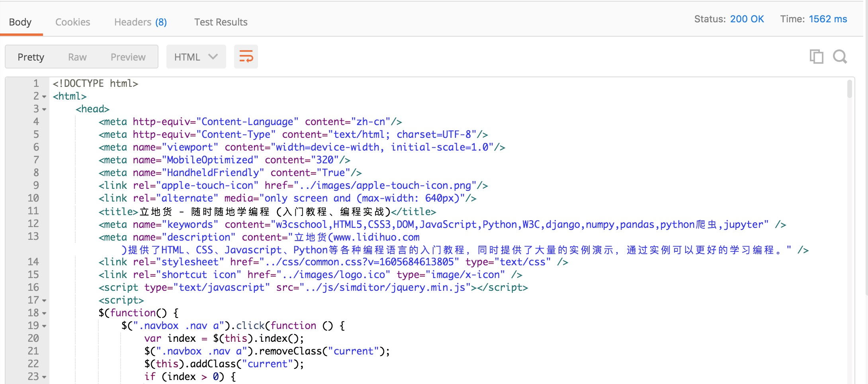The height and width of the screenshot is (384, 868).
Task: Select the Raw view mode
Action: (77, 57)
